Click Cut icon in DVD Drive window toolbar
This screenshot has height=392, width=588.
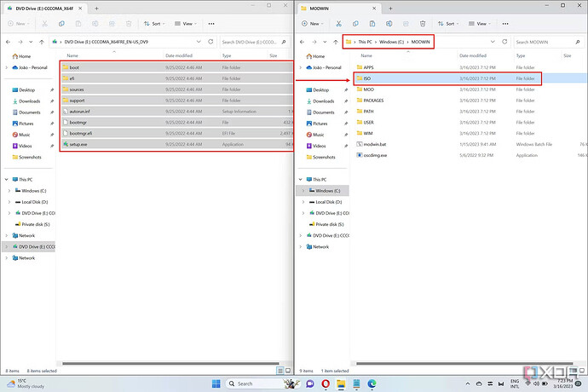pyautogui.click(x=44, y=24)
